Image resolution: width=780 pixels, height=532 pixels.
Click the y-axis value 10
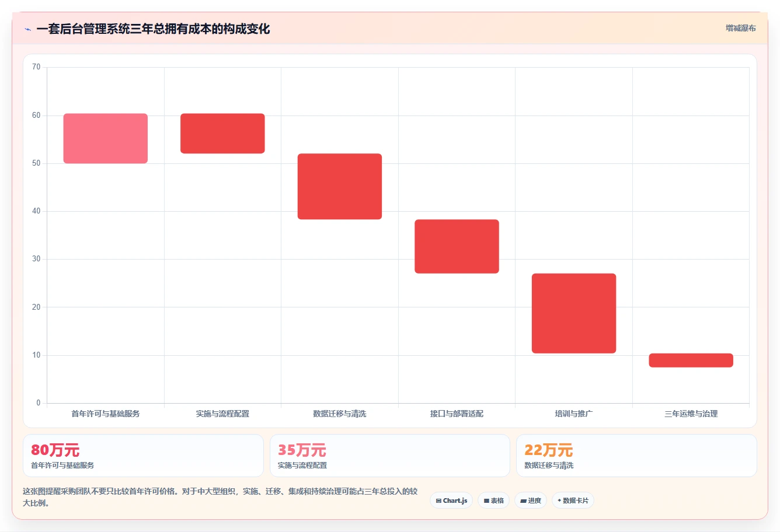click(x=36, y=355)
